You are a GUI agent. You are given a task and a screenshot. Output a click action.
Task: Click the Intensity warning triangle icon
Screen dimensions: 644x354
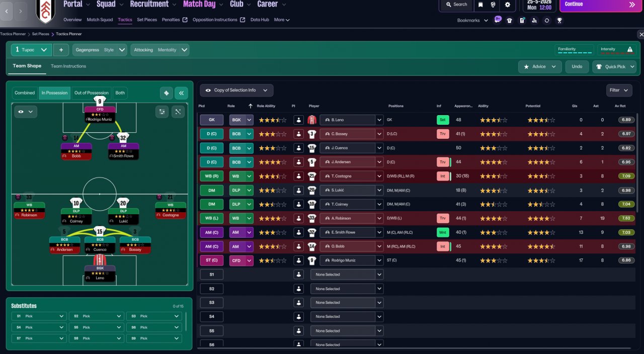[x=630, y=49]
